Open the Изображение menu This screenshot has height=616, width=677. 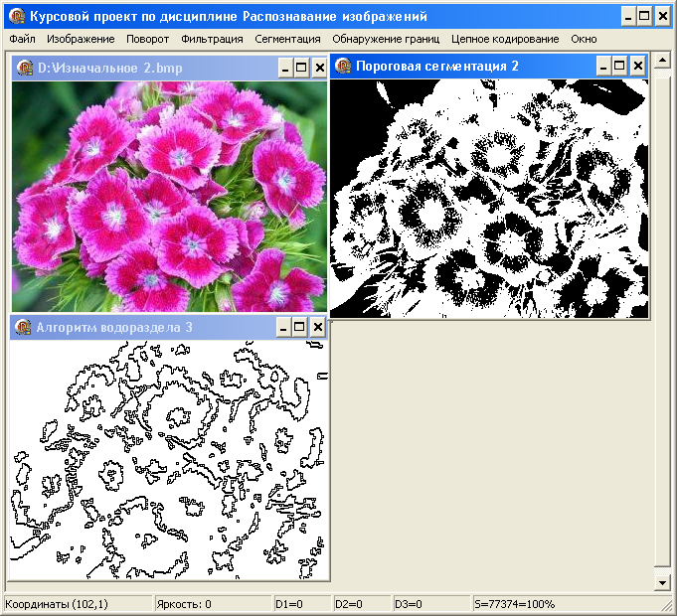pos(81,40)
